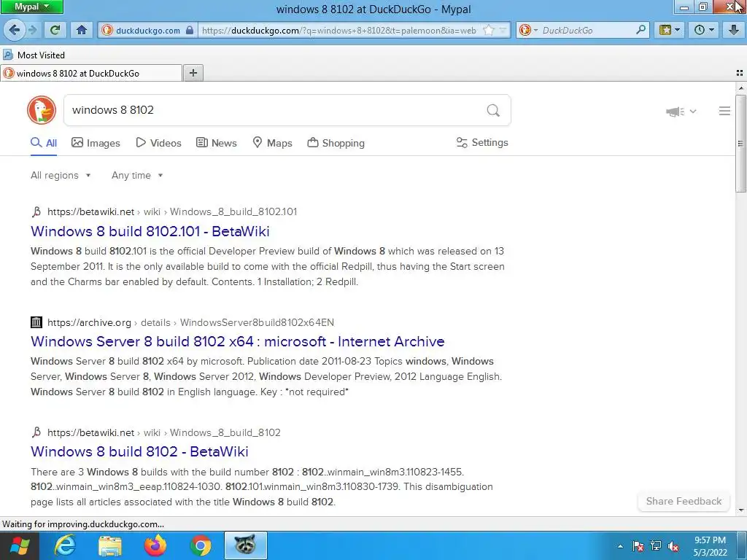Open a new tab with plus button
This screenshot has width=747, height=560.
tap(193, 73)
